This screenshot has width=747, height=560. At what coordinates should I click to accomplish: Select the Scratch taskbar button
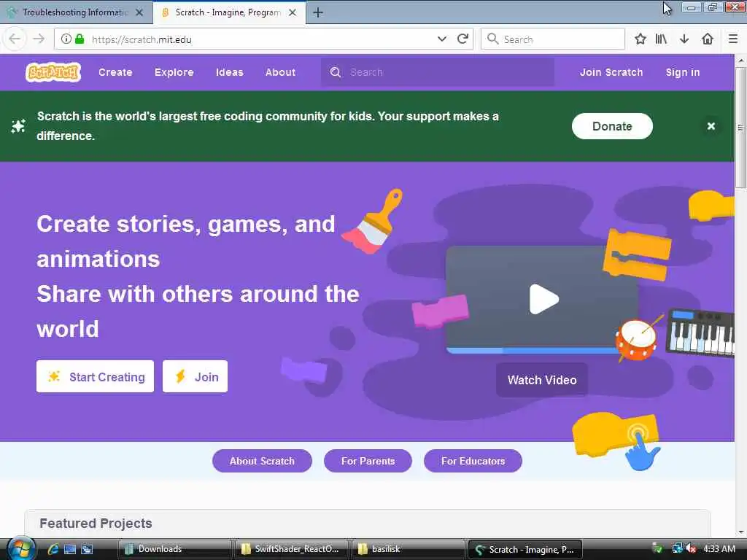click(525, 549)
